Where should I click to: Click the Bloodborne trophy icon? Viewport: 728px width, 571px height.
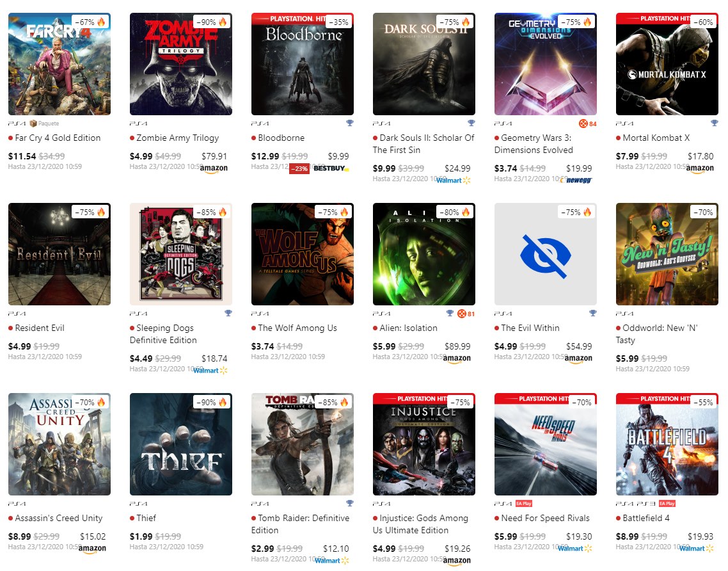click(350, 123)
